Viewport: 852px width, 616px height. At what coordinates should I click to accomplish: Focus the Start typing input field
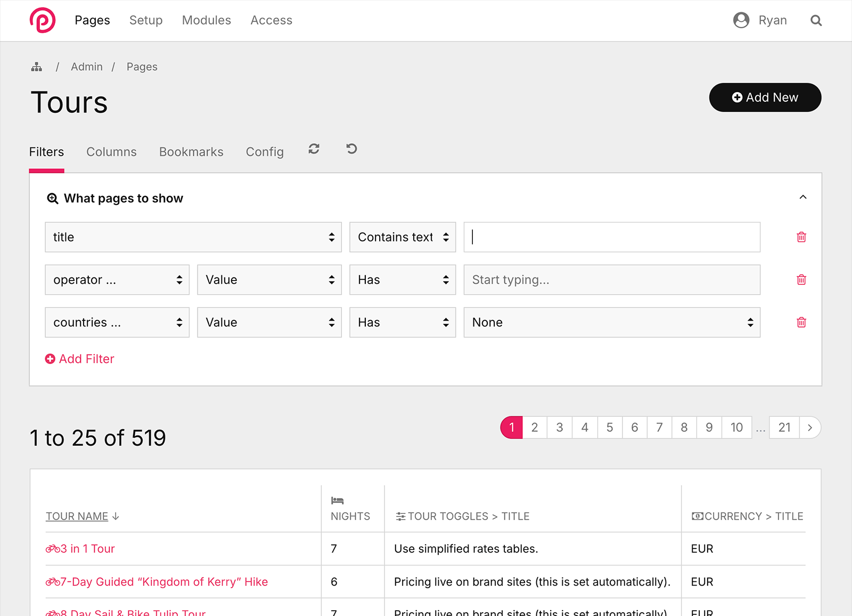pos(612,280)
